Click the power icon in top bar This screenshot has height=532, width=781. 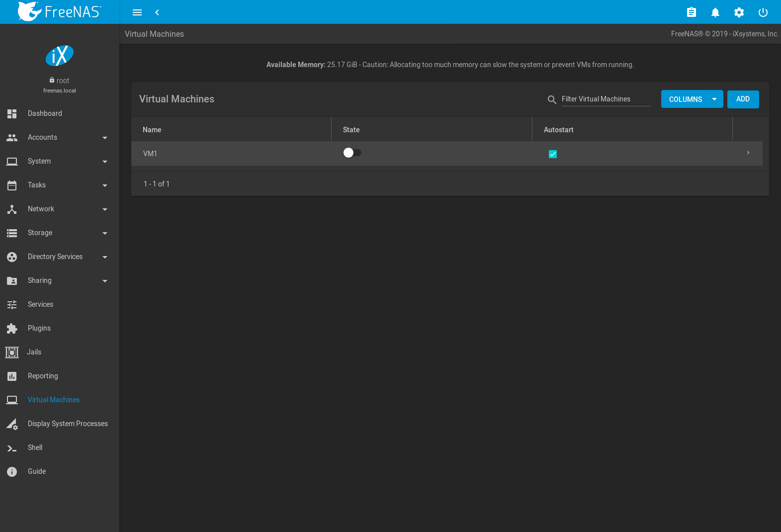click(763, 12)
